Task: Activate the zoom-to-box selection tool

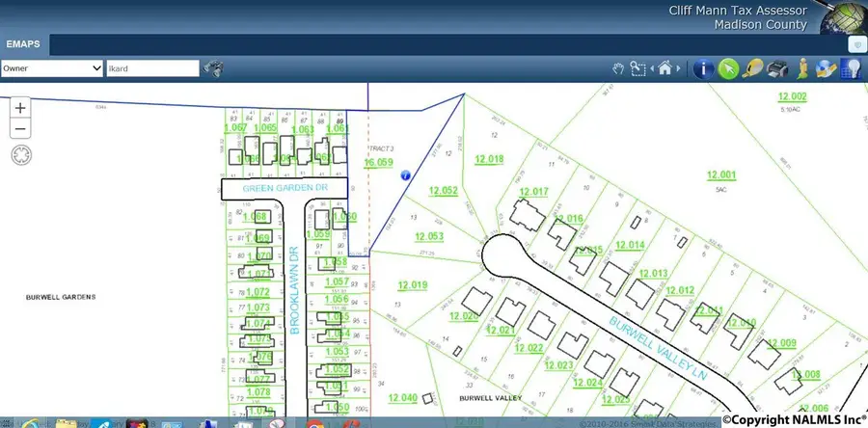Action: coord(637,68)
